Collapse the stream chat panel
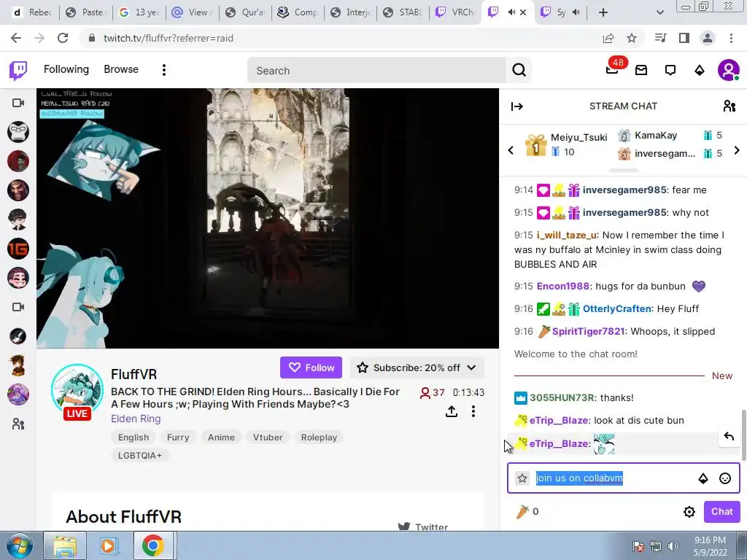 (x=517, y=106)
